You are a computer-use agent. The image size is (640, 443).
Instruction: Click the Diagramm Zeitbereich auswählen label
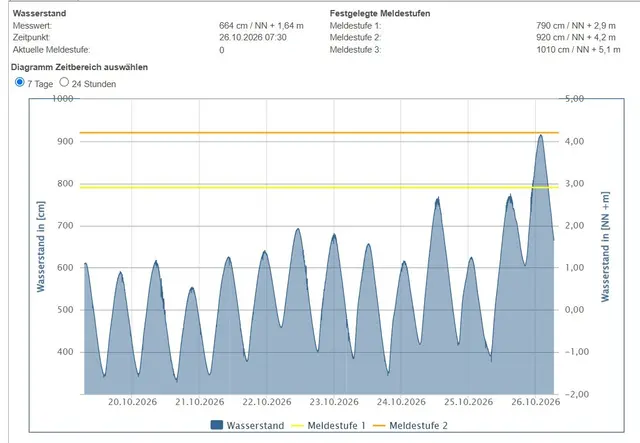79,67
